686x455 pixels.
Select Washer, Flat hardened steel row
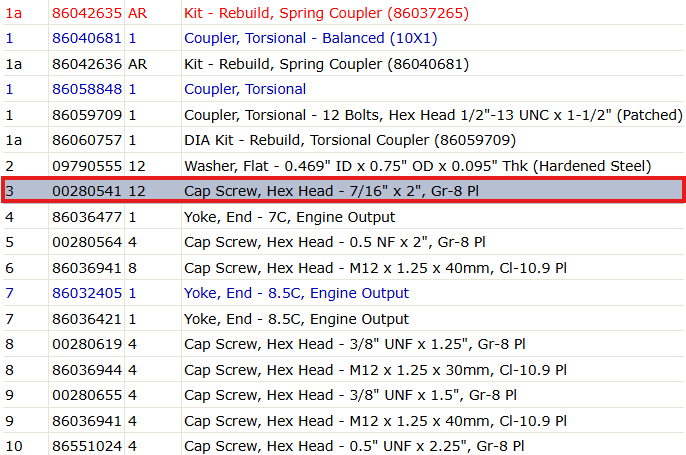[x=343, y=166]
